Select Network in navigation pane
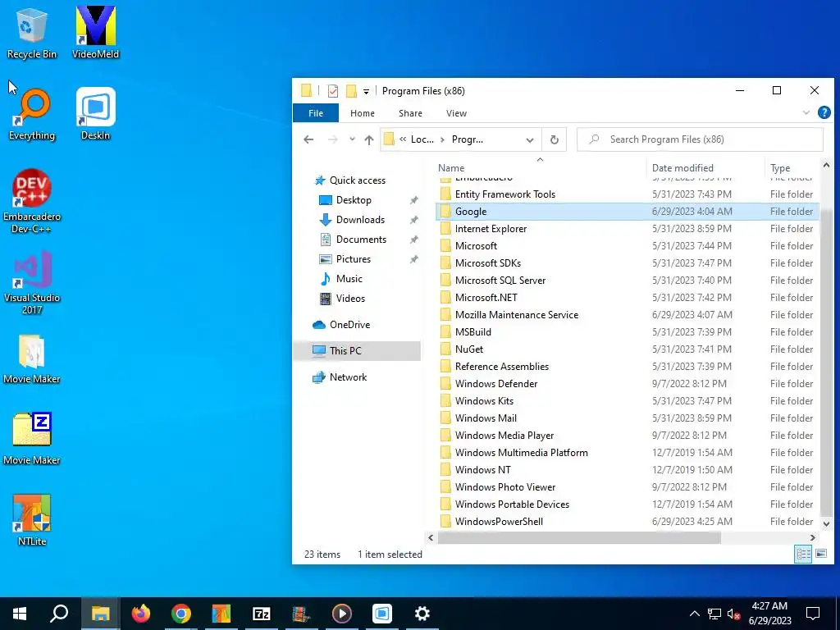The image size is (840, 630). [348, 377]
